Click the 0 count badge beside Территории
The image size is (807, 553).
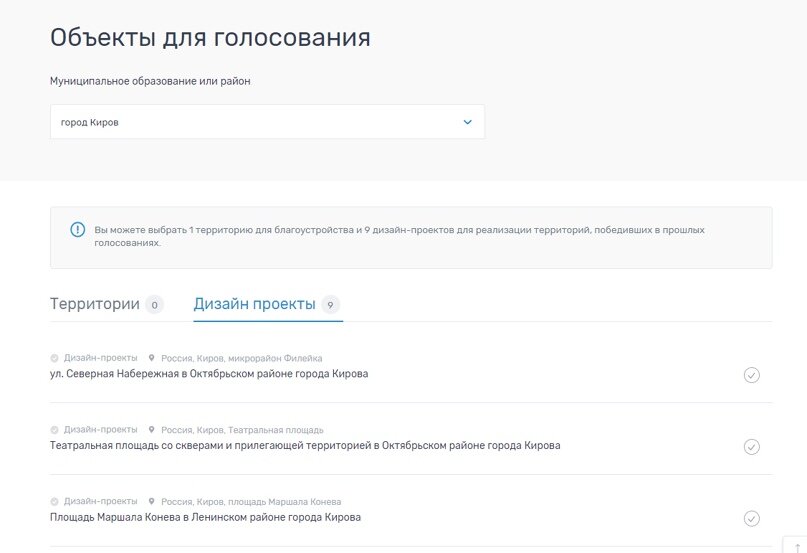click(154, 305)
